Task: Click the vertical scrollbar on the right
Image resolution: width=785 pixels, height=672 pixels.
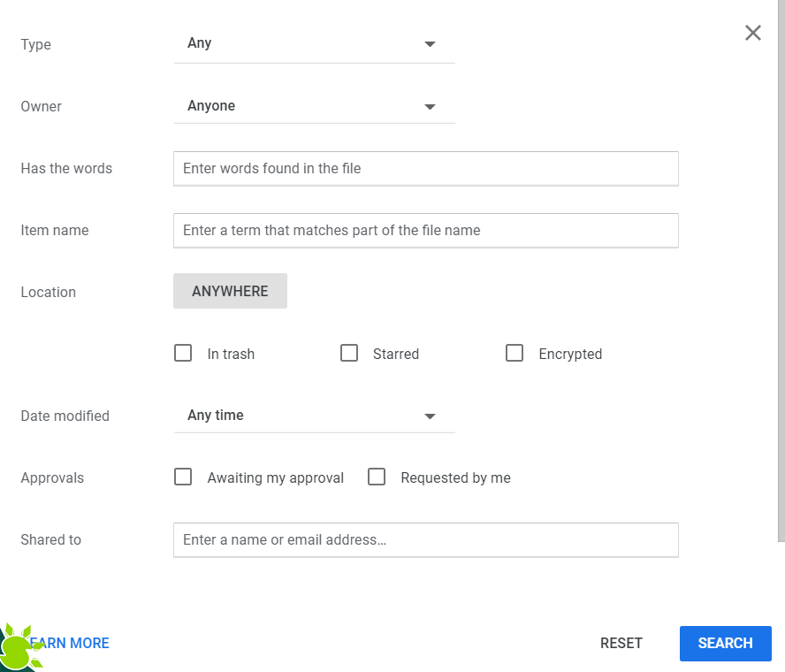Action: click(781, 271)
